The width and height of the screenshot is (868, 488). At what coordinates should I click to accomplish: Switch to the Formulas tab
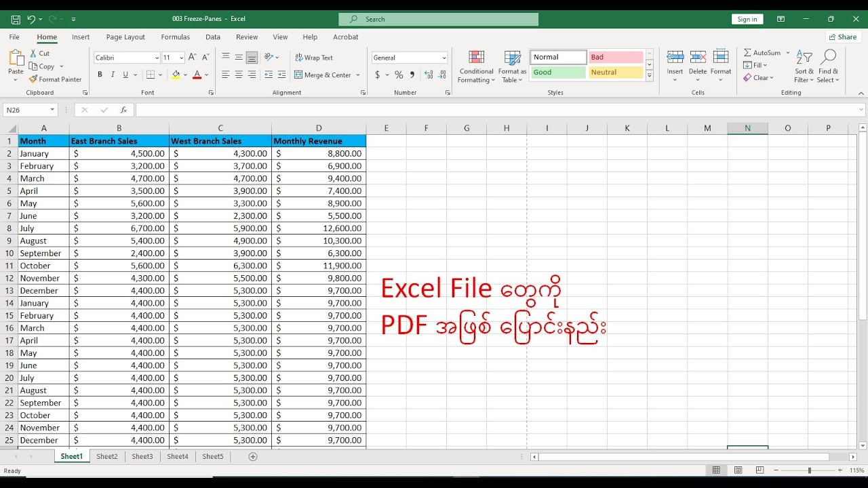(x=176, y=37)
